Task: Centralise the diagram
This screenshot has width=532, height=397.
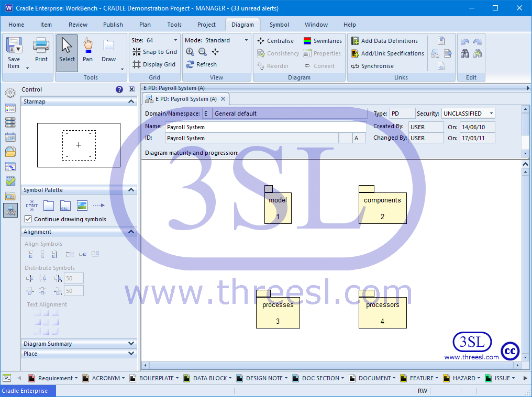Action: click(275, 41)
